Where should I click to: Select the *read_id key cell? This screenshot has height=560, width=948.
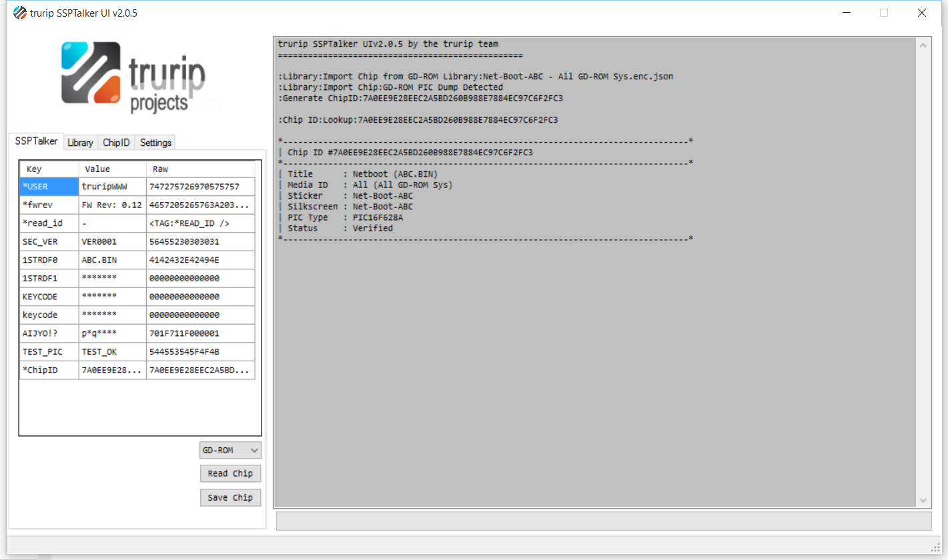pos(49,223)
